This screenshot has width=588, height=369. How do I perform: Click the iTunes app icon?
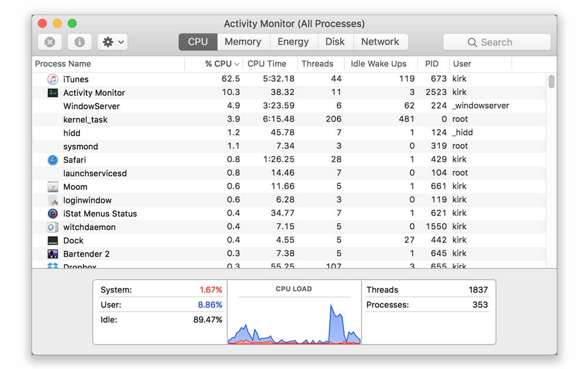[52, 79]
